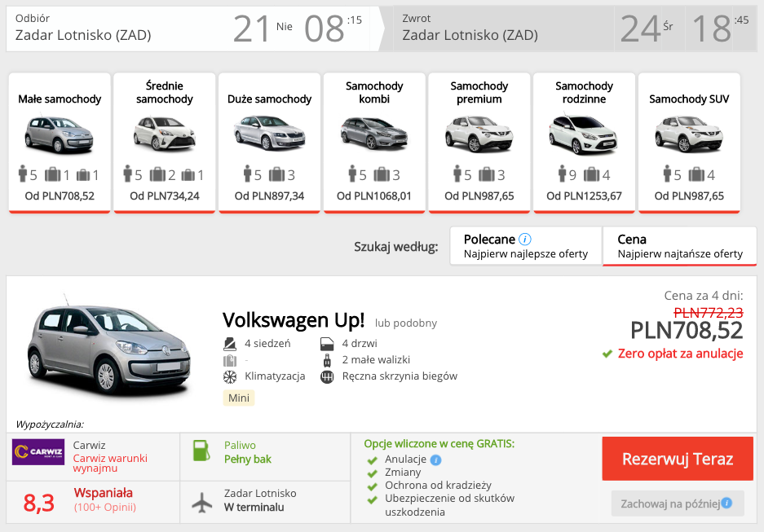Open the info icon next to Polecane
The width and height of the screenshot is (764, 532).
click(525, 240)
